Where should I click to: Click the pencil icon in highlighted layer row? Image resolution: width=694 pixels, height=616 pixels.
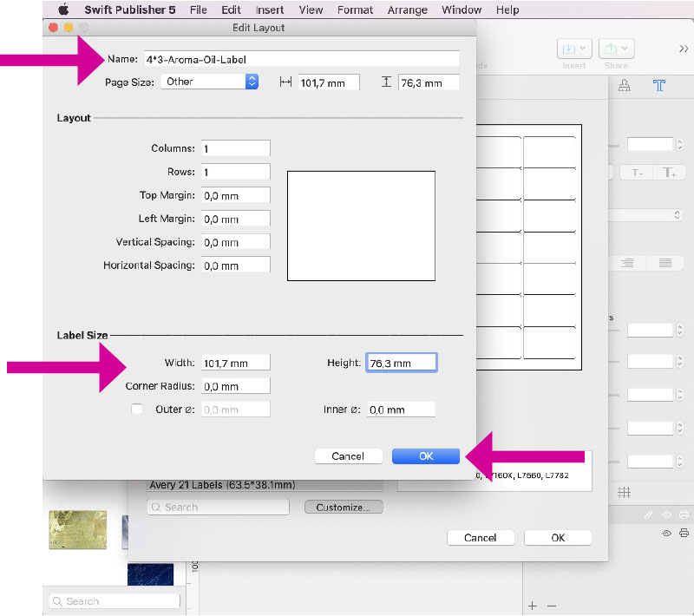point(648,514)
